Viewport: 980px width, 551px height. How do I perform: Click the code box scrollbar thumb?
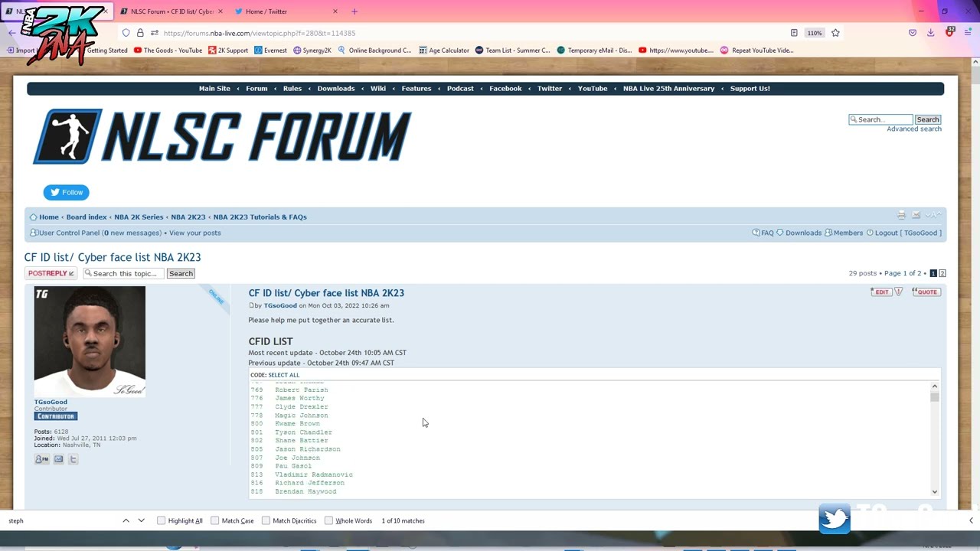[934, 396]
